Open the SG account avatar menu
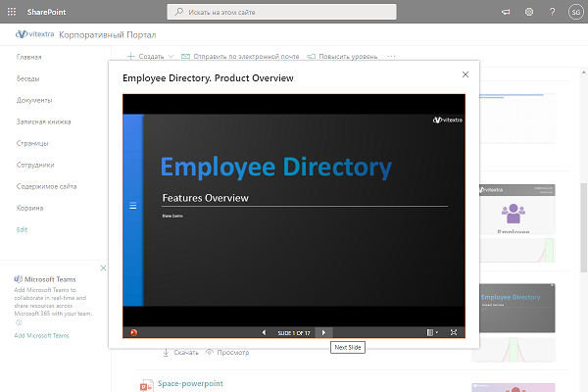 tap(575, 12)
